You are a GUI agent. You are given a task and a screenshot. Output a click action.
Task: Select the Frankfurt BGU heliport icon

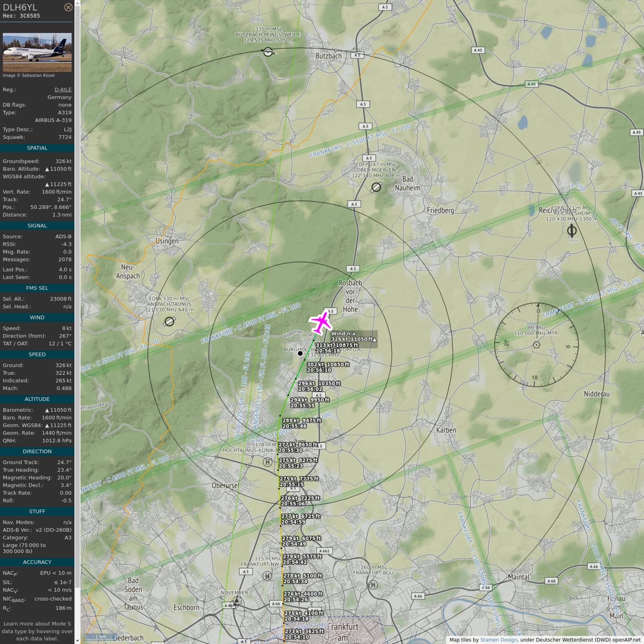[373, 585]
